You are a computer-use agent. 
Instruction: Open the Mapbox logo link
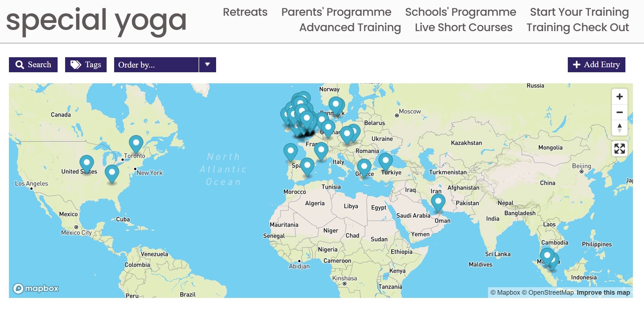coord(36,288)
